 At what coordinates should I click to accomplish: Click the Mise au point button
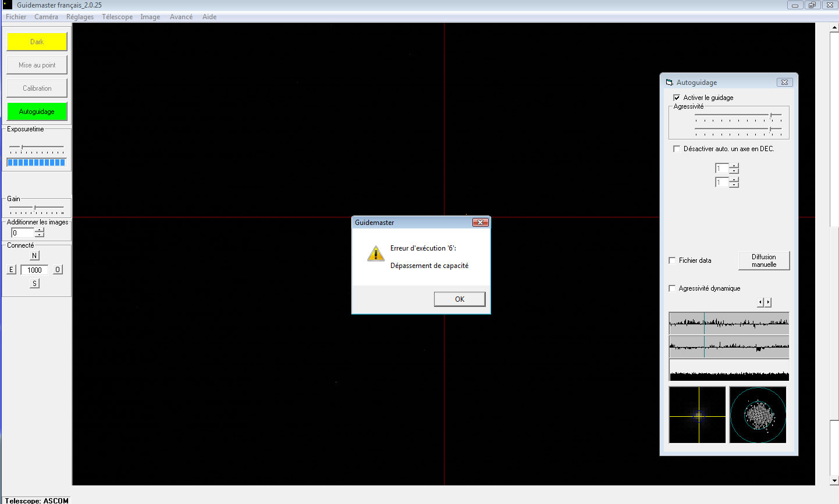(37, 65)
